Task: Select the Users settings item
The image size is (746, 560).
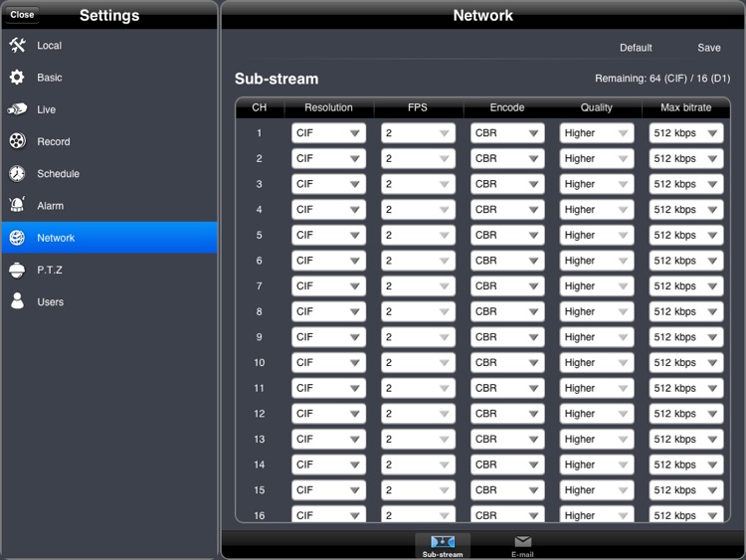Action: (x=109, y=301)
